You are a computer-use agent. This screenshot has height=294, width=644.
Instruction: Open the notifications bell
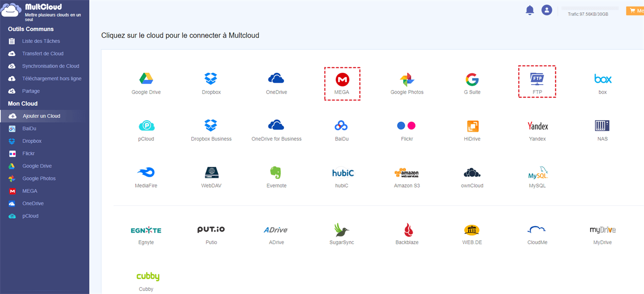pos(530,10)
